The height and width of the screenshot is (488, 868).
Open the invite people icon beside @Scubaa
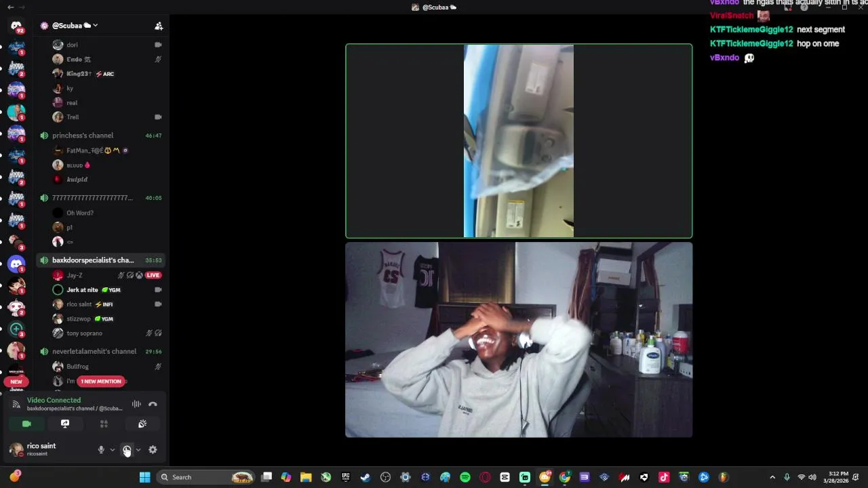pyautogui.click(x=159, y=26)
